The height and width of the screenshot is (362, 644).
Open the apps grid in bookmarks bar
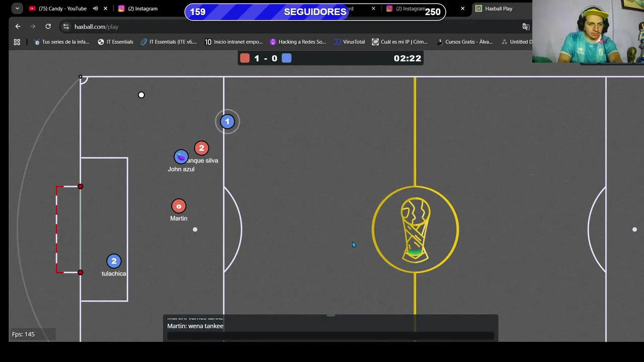click(17, 42)
